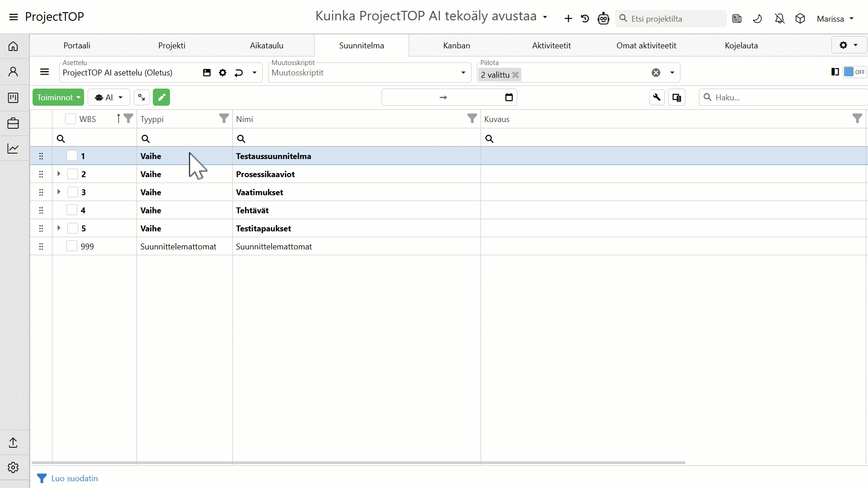Expand row 2 Prosessikaaviot
The height and width of the screenshot is (488, 868).
pos(59,174)
